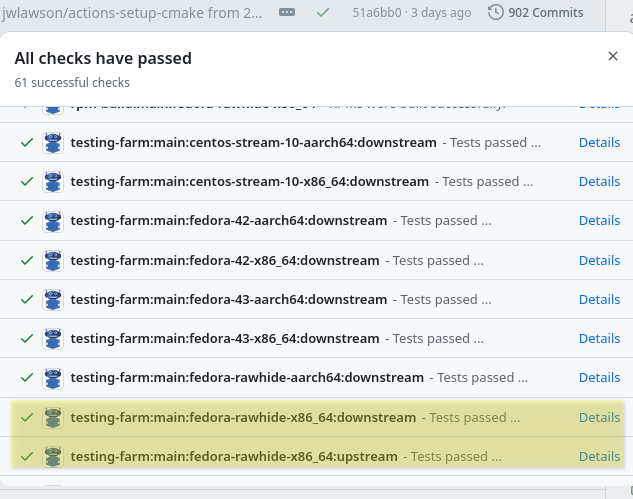Select testing-farm:main:centos-stream-10-aarch64:downstream check name
Screen dimensions: 633x499
click(x=254, y=143)
